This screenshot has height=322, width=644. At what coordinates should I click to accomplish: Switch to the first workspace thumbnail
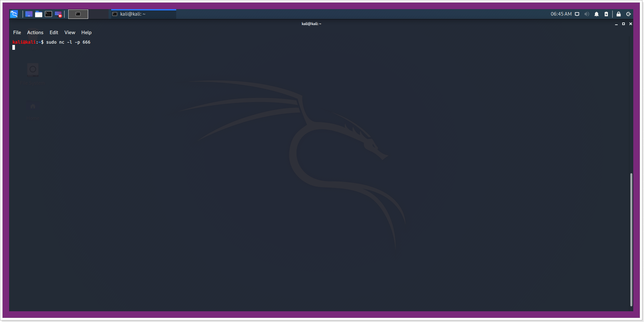click(x=78, y=14)
